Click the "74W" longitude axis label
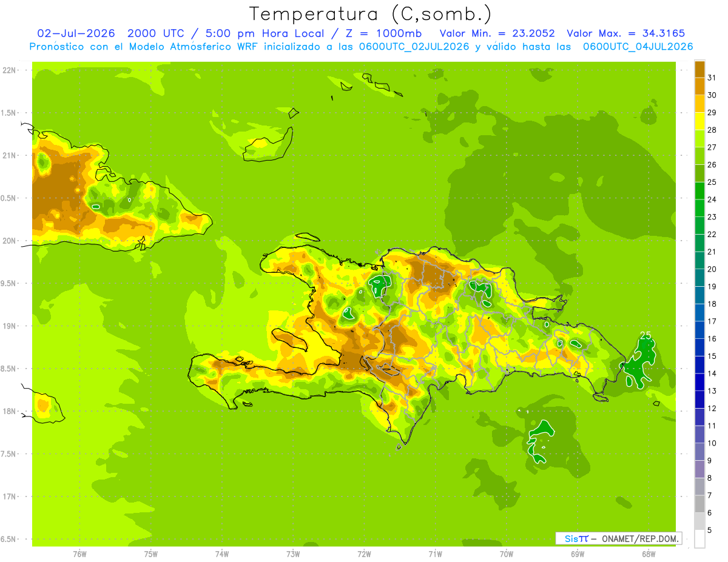Viewport: 728px width, 562px height. click(x=222, y=554)
